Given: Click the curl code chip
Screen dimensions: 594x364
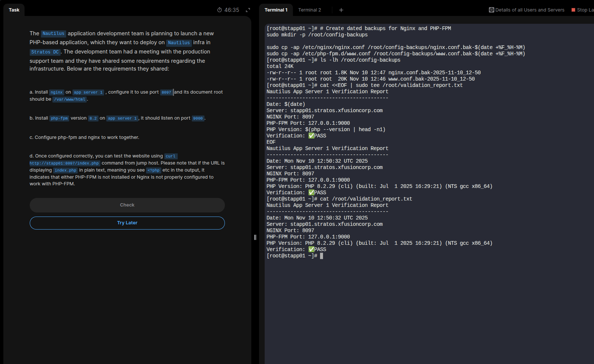Looking at the screenshot, I should pyautogui.click(x=170, y=156).
